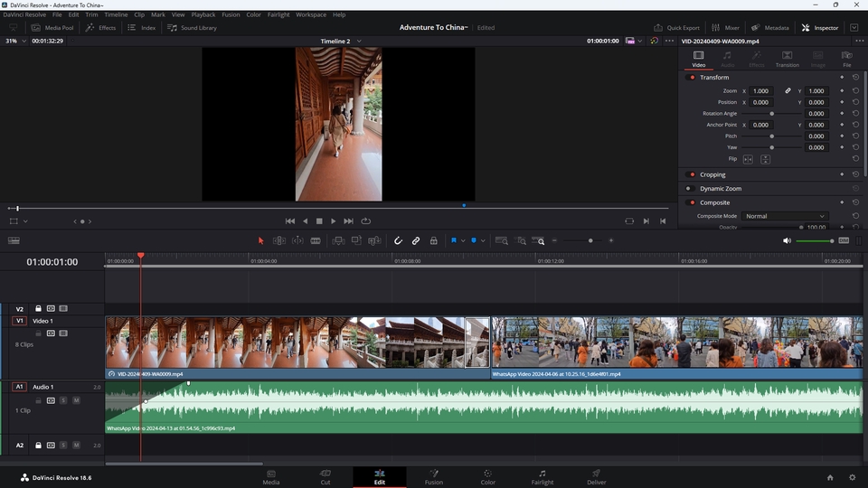The height and width of the screenshot is (488, 868).
Task: Mute the speaker volume icon
Action: click(787, 240)
